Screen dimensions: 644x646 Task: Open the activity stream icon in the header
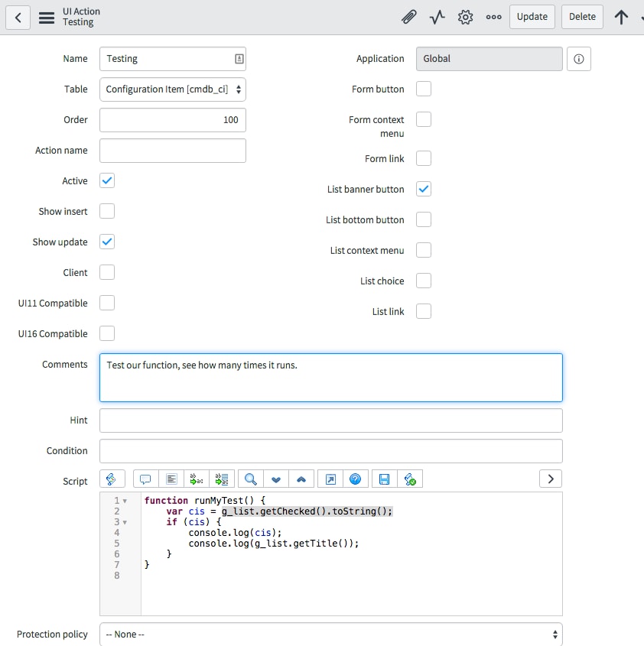437,16
